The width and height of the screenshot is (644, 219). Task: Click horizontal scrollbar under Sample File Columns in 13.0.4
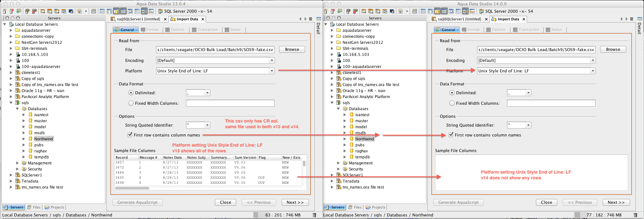pyautogui.click(x=132, y=188)
